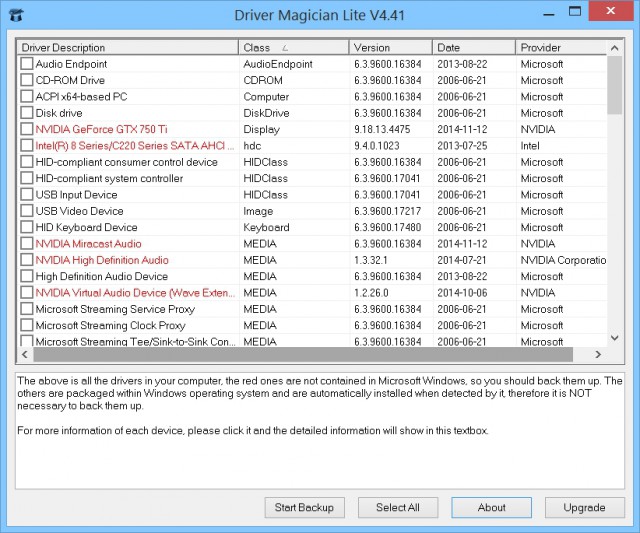Click the vertical scrollbar up arrow

tap(615, 48)
